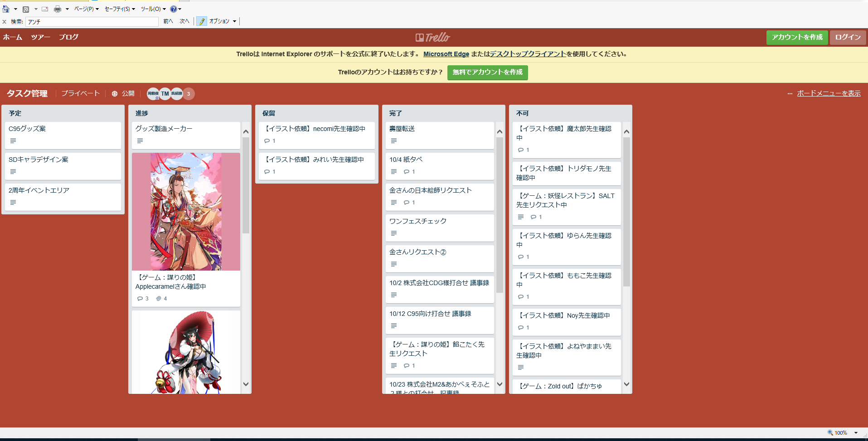Click the 不可 list scrollbar thumb
The width and height of the screenshot is (868, 441).
click(x=627, y=212)
